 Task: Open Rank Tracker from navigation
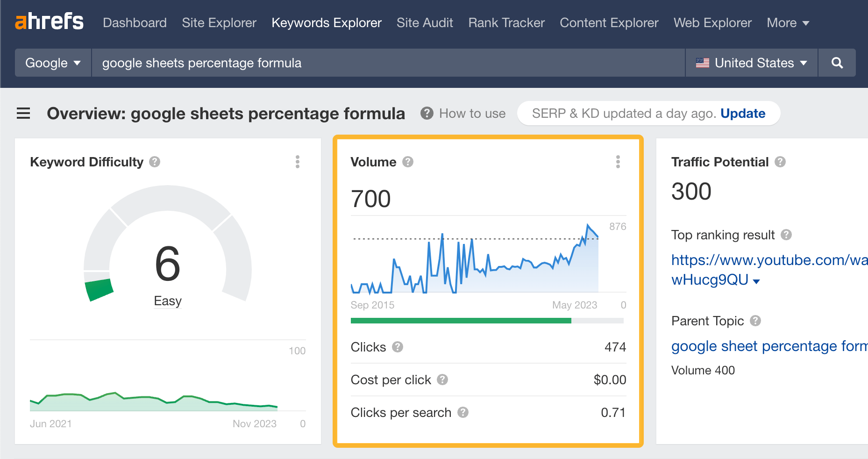point(506,23)
